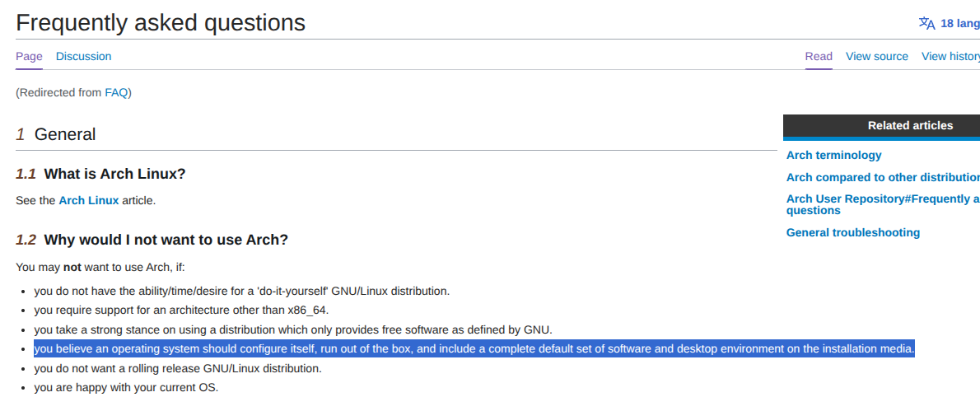Click the 'Why would I not want to use Arch?' heading
The width and height of the screenshot is (980, 411).
[x=166, y=240]
